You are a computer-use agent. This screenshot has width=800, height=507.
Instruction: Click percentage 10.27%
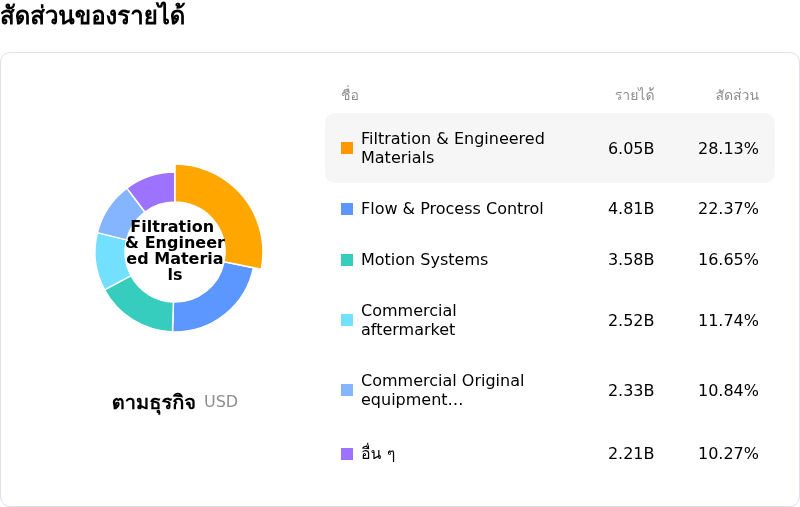tap(728, 453)
